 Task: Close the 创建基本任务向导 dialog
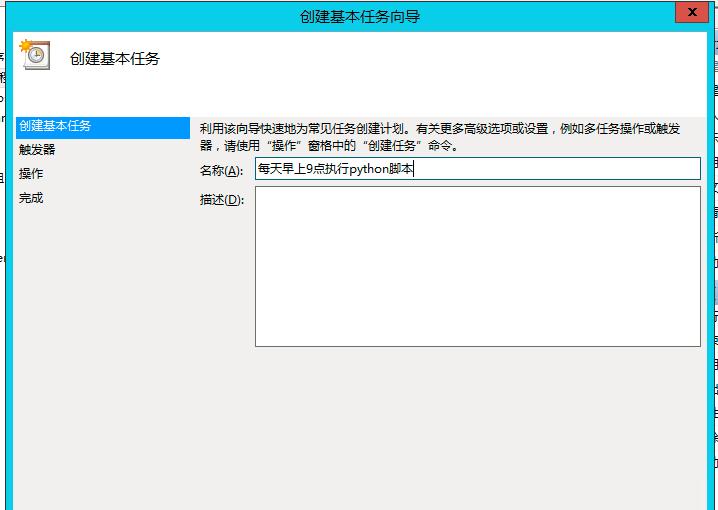pyautogui.click(x=692, y=12)
